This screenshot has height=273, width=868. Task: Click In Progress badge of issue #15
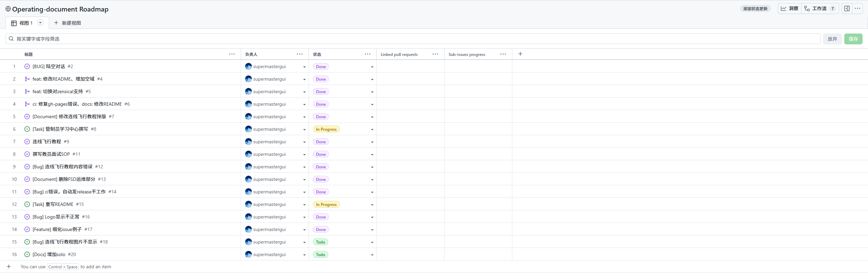pyautogui.click(x=326, y=204)
